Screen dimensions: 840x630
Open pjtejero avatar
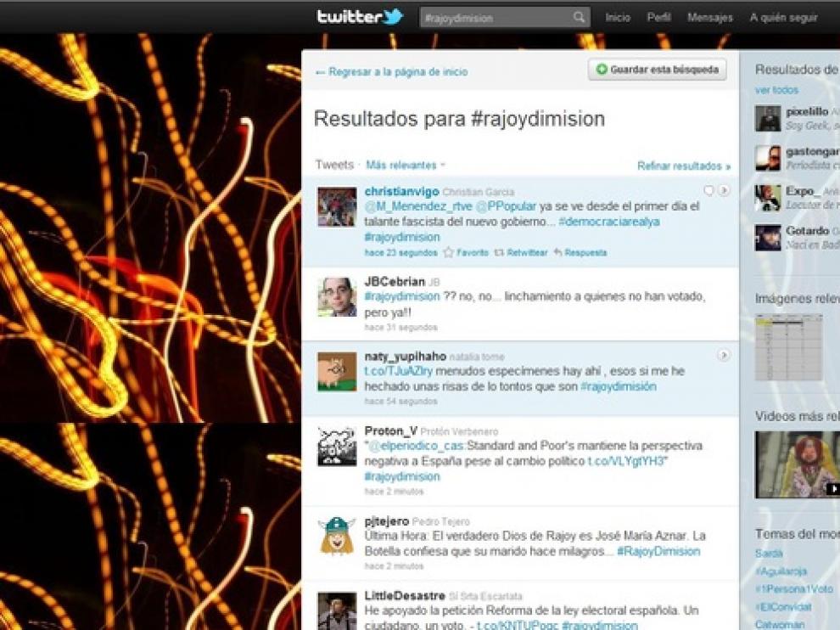coord(337,536)
